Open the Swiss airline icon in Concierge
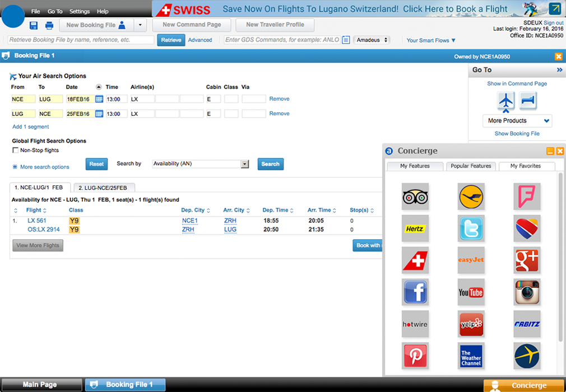Image resolution: width=566 pixels, height=392 pixels. (415, 260)
